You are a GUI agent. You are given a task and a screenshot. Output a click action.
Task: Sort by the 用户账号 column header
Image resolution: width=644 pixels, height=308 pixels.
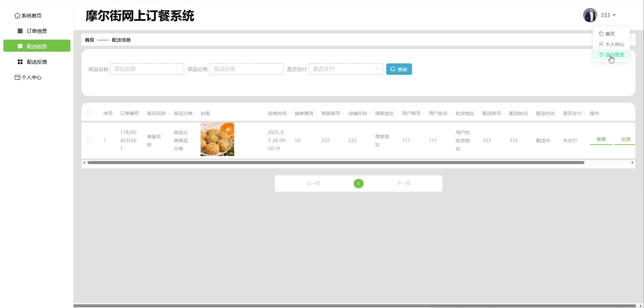411,113
